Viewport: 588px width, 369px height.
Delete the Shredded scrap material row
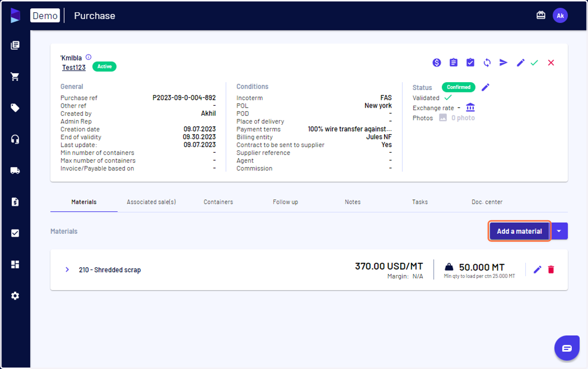(551, 270)
